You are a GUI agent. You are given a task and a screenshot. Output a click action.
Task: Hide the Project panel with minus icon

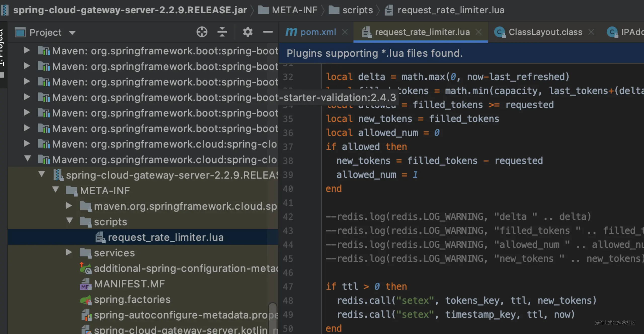coord(268,32)
